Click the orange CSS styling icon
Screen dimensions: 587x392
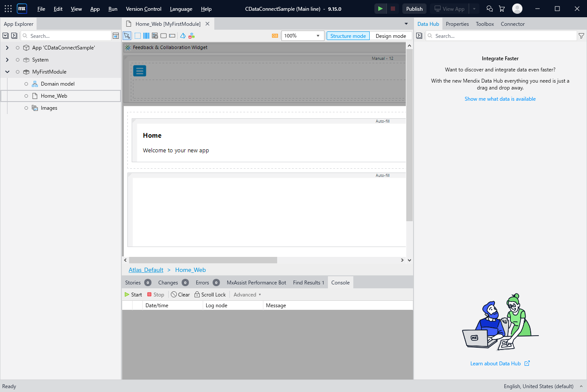pyautogui.click(x=275, y=36)
